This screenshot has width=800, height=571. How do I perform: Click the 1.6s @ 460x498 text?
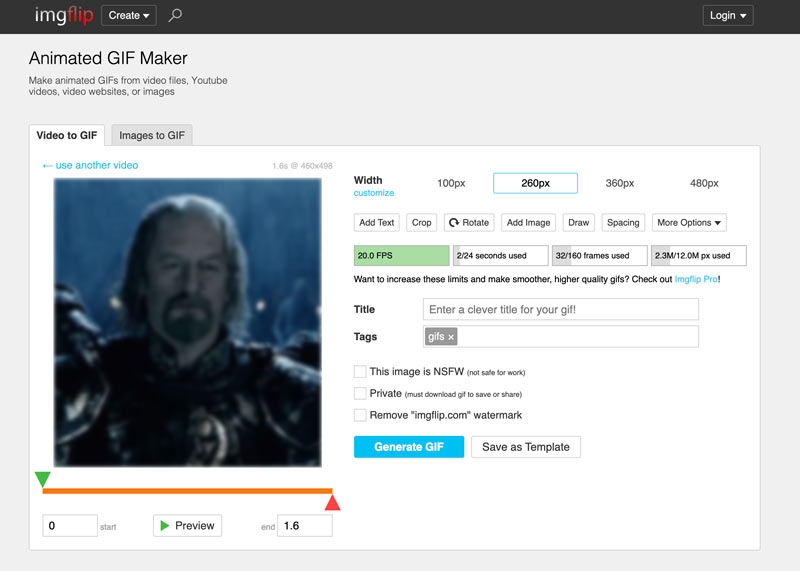coord(302,166)
